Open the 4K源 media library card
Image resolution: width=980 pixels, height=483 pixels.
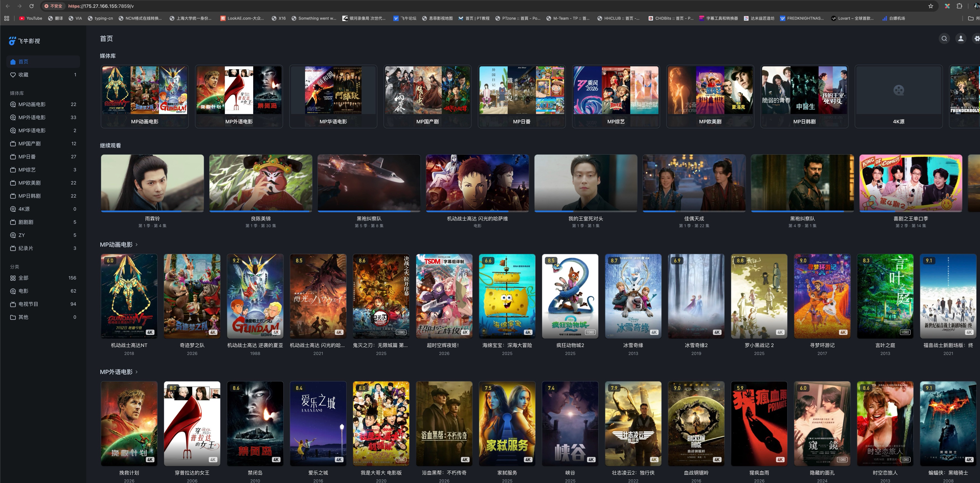899,96
